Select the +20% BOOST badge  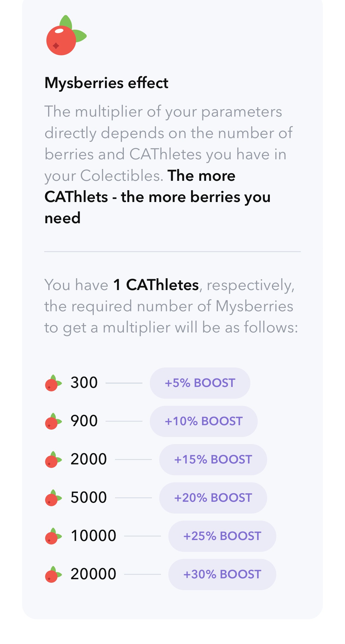click(x=213, y=498)
